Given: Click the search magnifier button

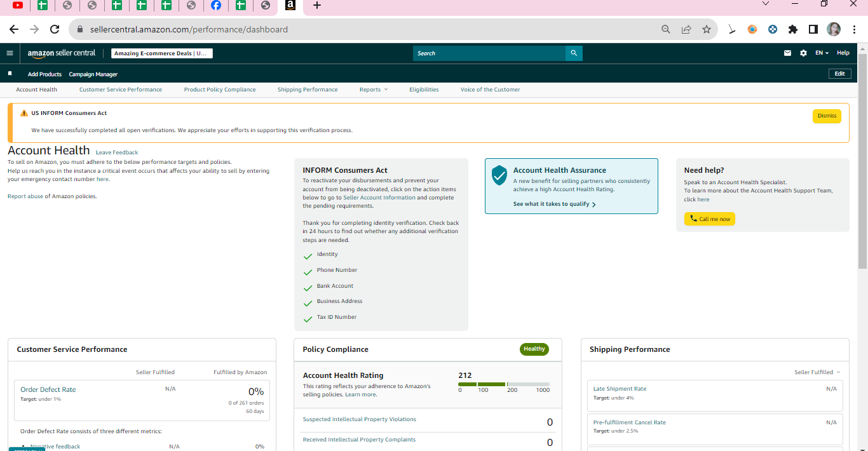Looking at the screenshot, I should click(x=574, y=53).
